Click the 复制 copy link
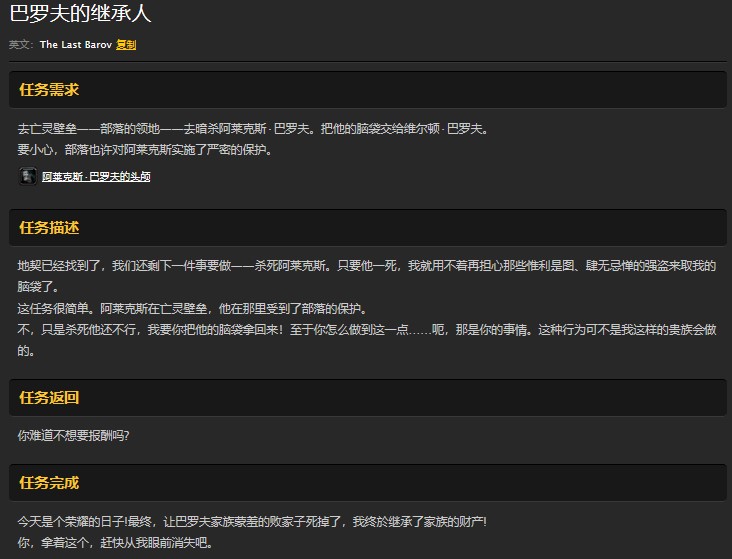732x559 pixels. click(x=126, y=45)
